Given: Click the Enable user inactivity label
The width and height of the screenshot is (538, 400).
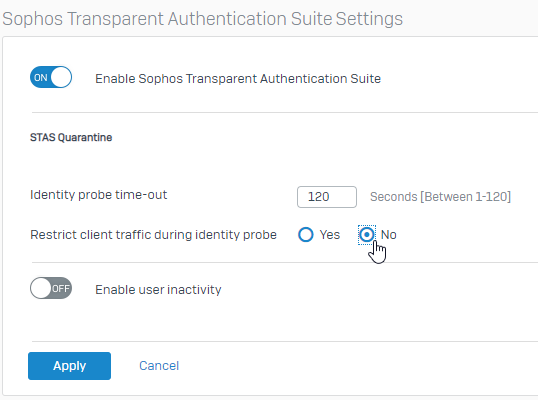Looking at the screenshot, I should (158, 290).
